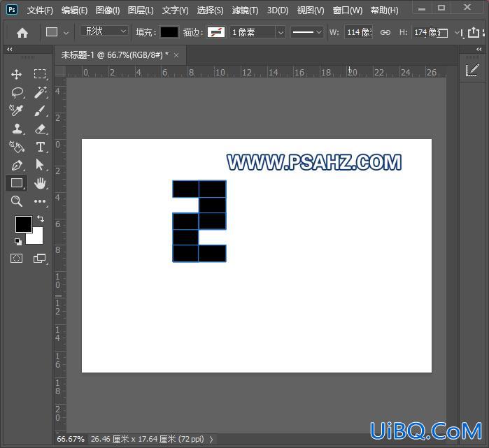
Task: Reset default foreground and background colors
Action: [17, 241]
